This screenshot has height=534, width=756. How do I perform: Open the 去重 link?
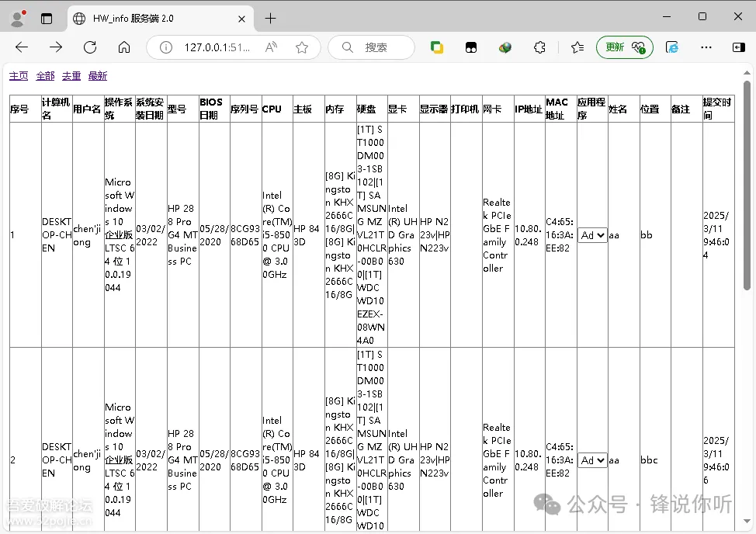click(x=71, y=75)
